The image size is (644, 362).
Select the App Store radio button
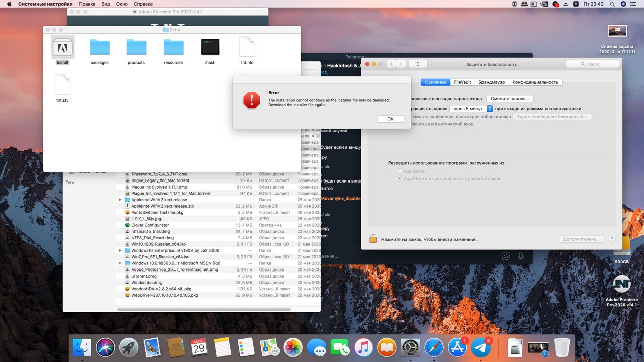[x=400, y=171]
